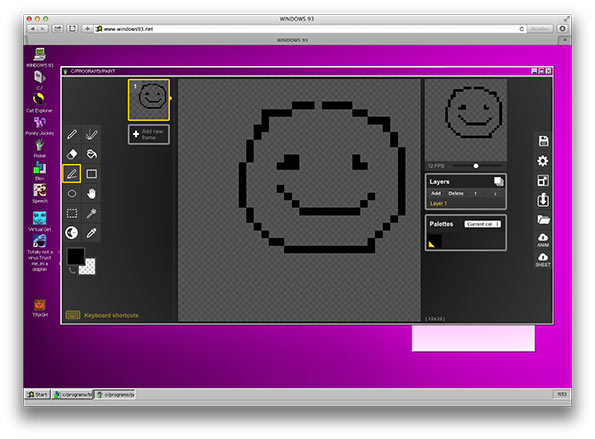Viewport: 595px width, 439px height.
Task: Open the keyboard shortcuts icon
Action: click(x=72, y=315)
